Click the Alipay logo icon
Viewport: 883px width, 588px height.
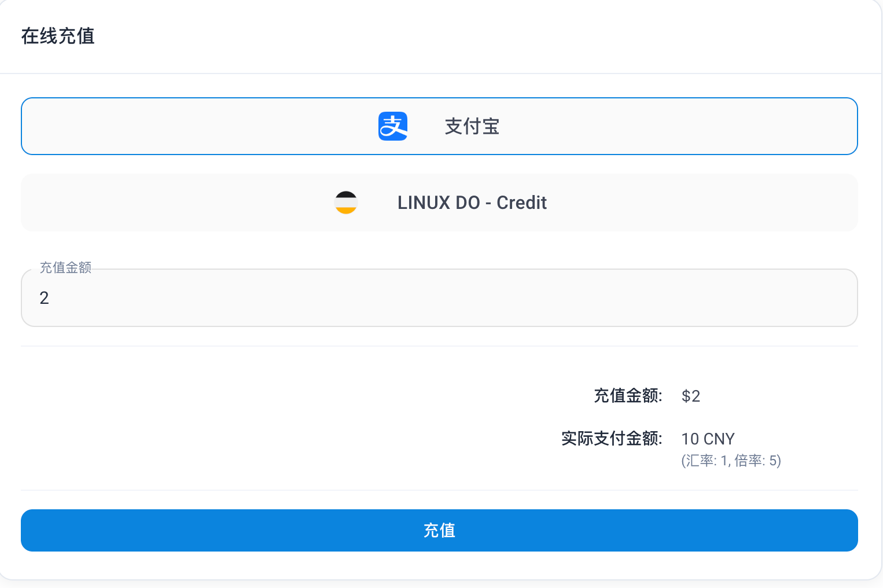[x=393, y=126]
